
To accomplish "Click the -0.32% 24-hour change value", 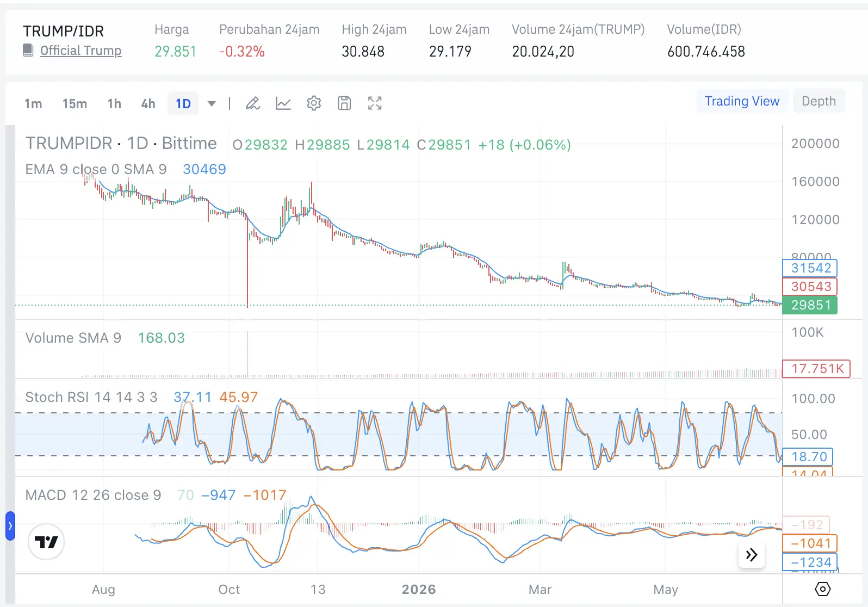I will (242, 52).
